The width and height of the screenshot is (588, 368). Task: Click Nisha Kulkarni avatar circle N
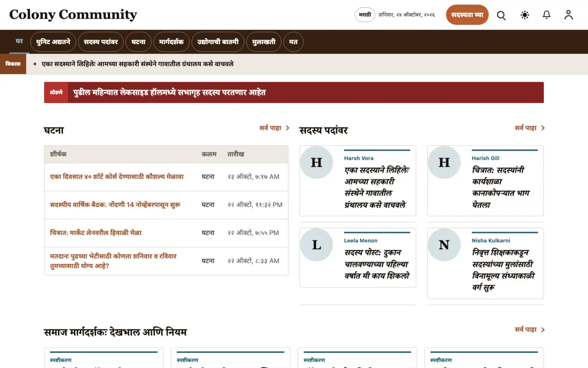pos(444,244)
